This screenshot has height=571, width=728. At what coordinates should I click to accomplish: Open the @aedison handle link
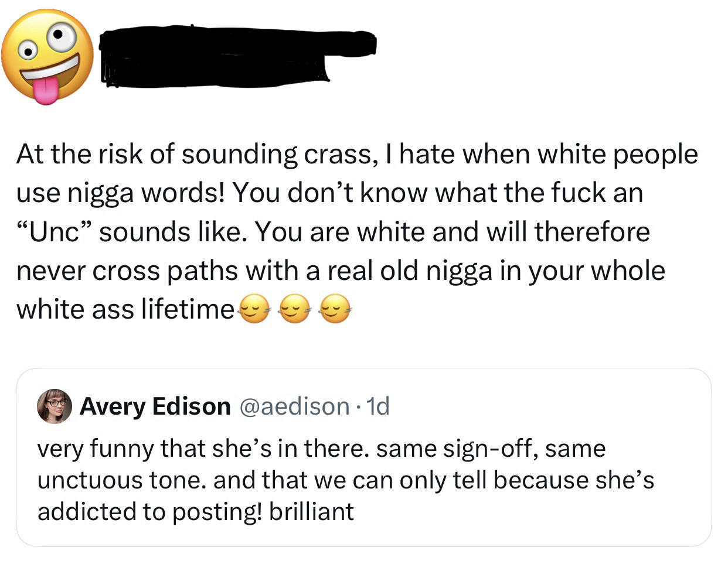click(294, 406)
